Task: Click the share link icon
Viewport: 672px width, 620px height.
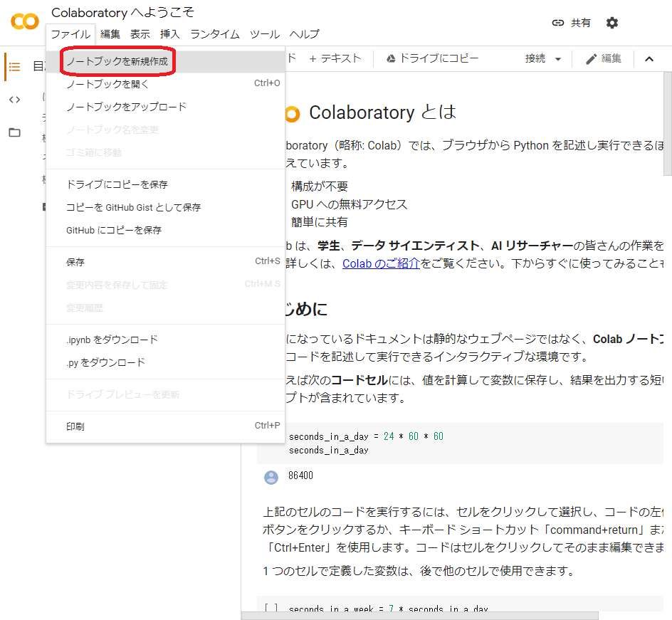Action: pos(557,23)
